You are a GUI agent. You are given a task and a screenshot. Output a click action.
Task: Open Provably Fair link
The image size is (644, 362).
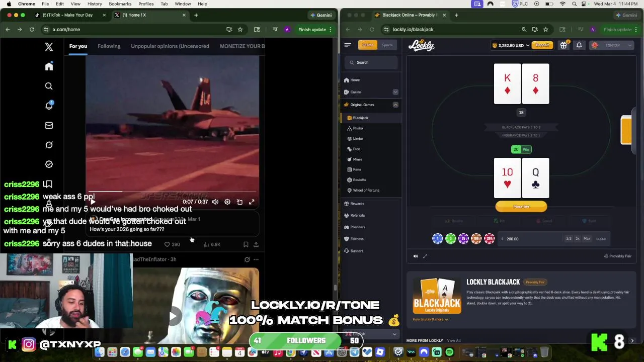click(618, 256)
